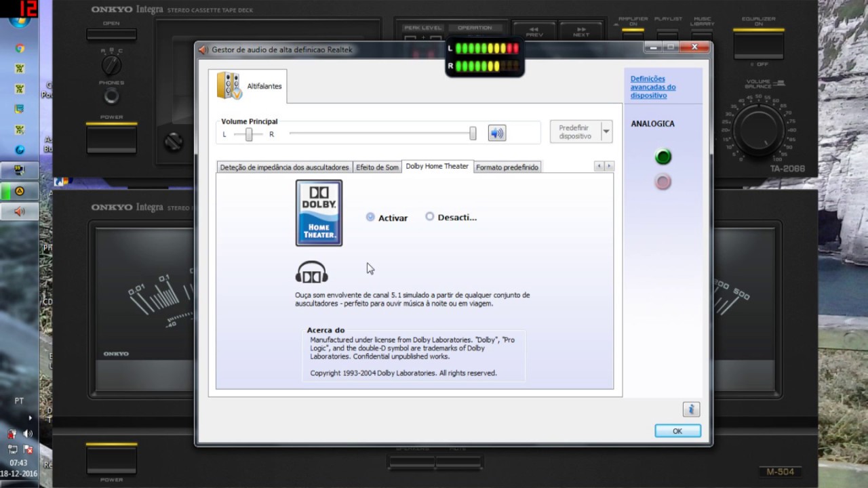This screenshot has height=488, width=868.
Task: Select the green analog jack
Action: tap(663, 157)
